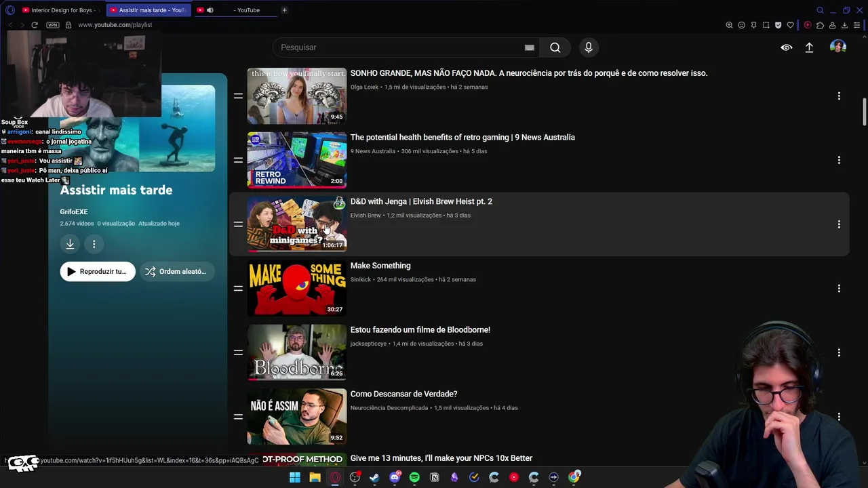Open Steam from the taskbar
The image size is (868, 488).
tap(374, 477)
